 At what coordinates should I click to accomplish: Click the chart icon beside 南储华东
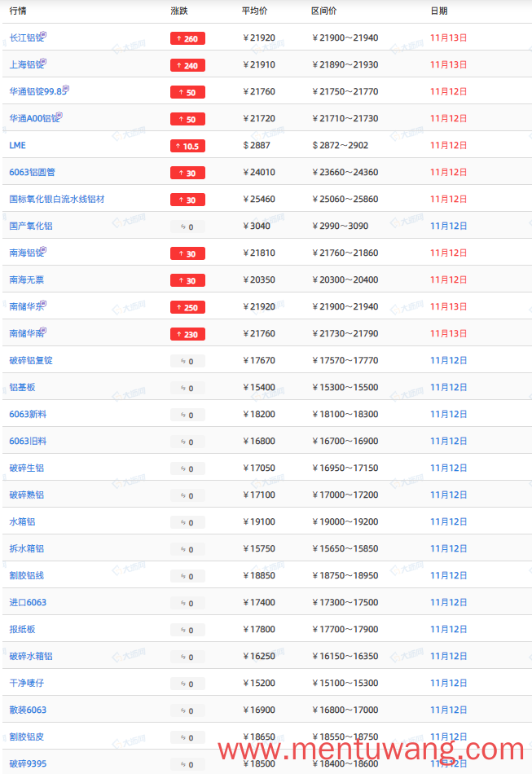43,304
